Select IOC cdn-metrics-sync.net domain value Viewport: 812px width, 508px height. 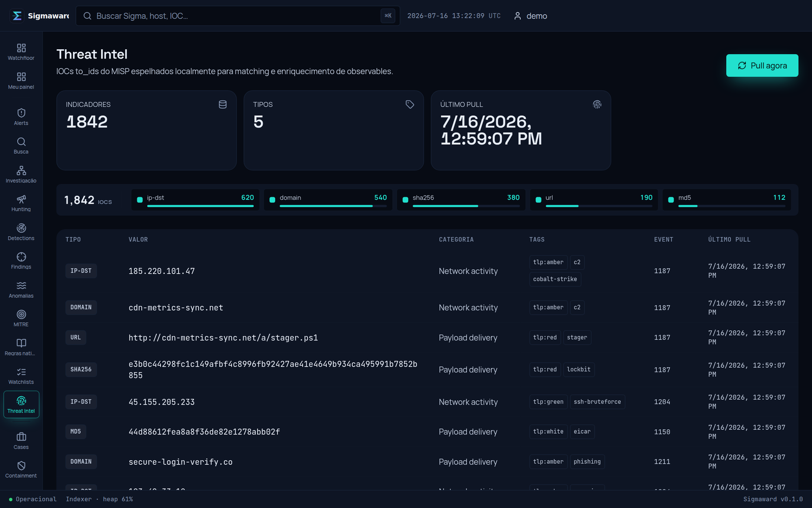point(176,308)
